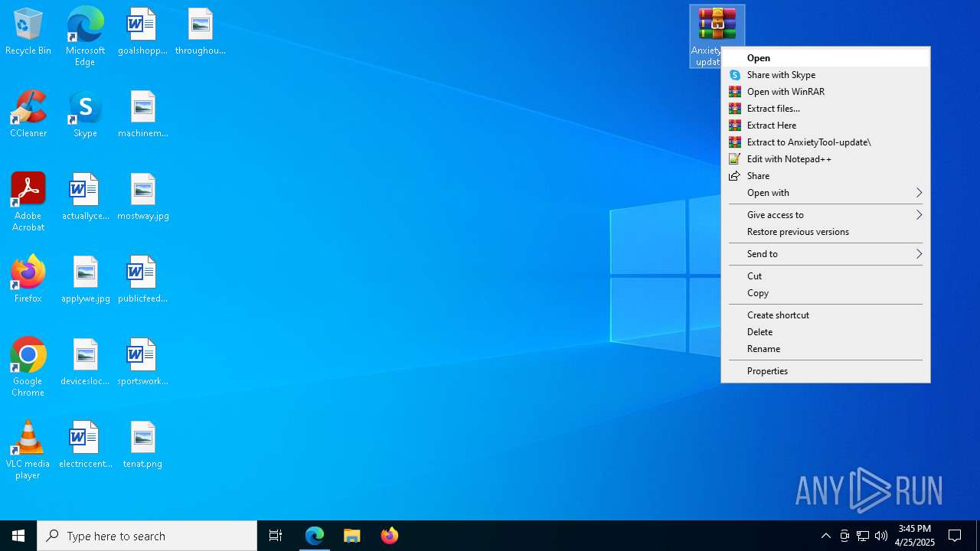The image size is (980, 551).
Task: Choose Extract Here option
Action: (x=825, y=126)
